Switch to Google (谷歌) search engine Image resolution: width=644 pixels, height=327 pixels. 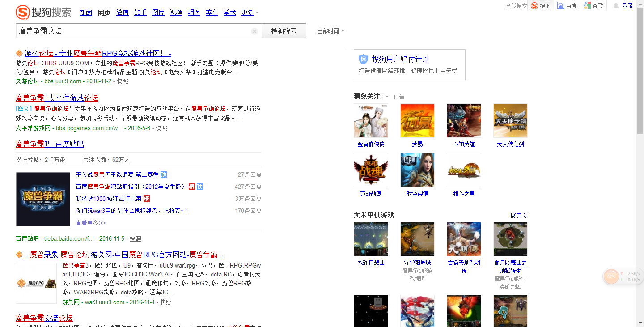pyautogui.click(x=593, y=6)
